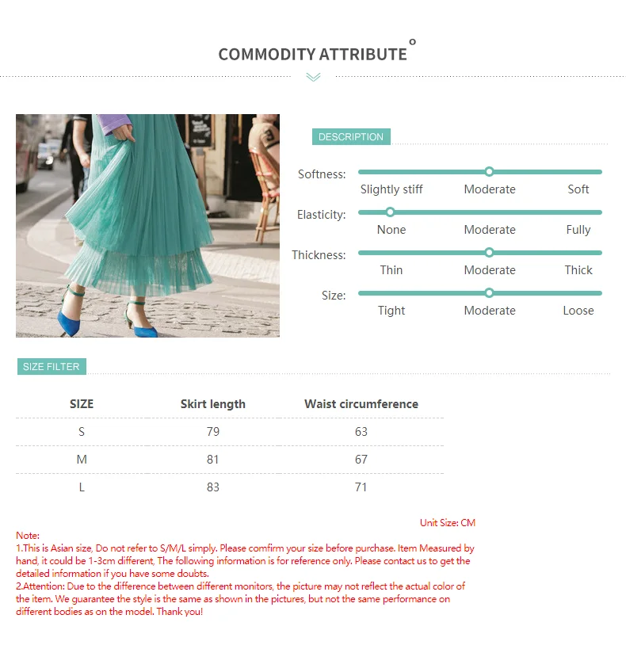Click the COMMODITY ATTRIBUTE heading
The image size is (626, 672).
coord(313,55)
